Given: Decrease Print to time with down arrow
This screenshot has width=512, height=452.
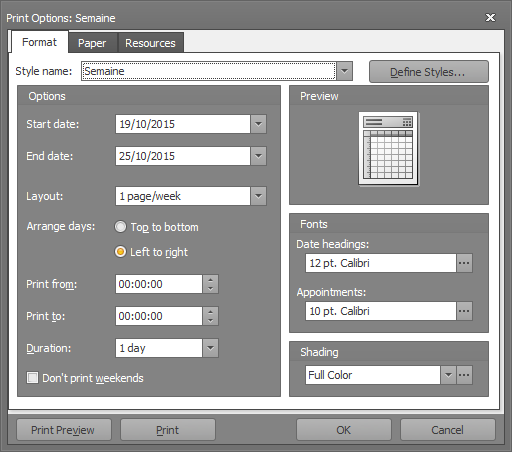Looking at the screenshot, I should (210, 321).
